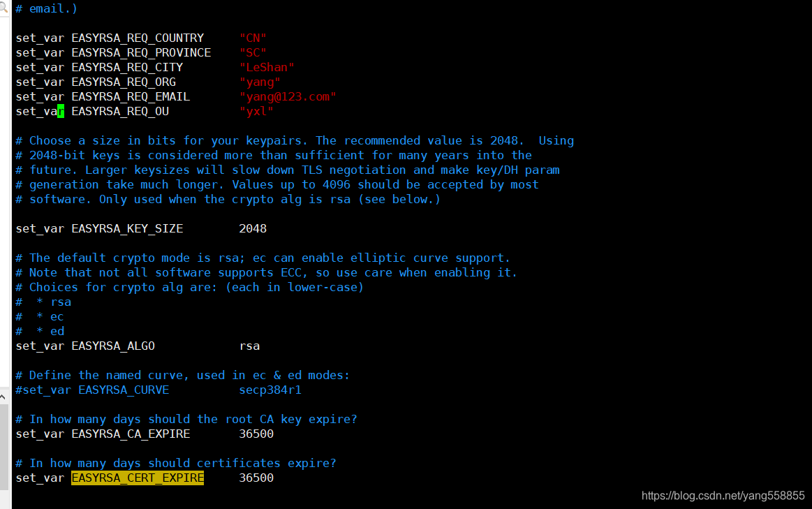Click the scrollbar up arrow at left
812x509 pixels.
(3, 397)
